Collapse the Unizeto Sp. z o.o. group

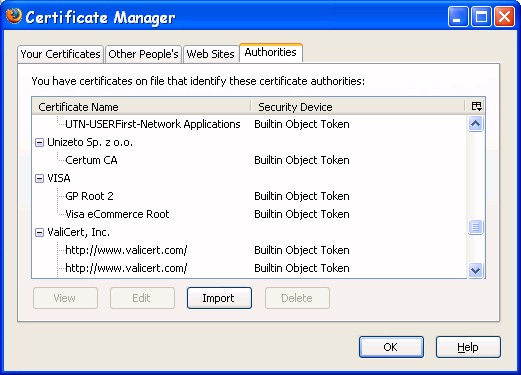click(39, 142)
